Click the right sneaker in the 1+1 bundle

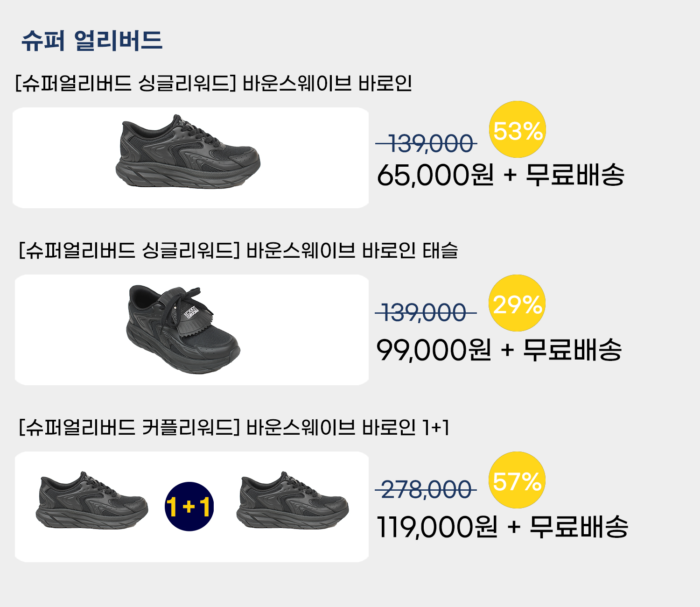coord(292,501)
